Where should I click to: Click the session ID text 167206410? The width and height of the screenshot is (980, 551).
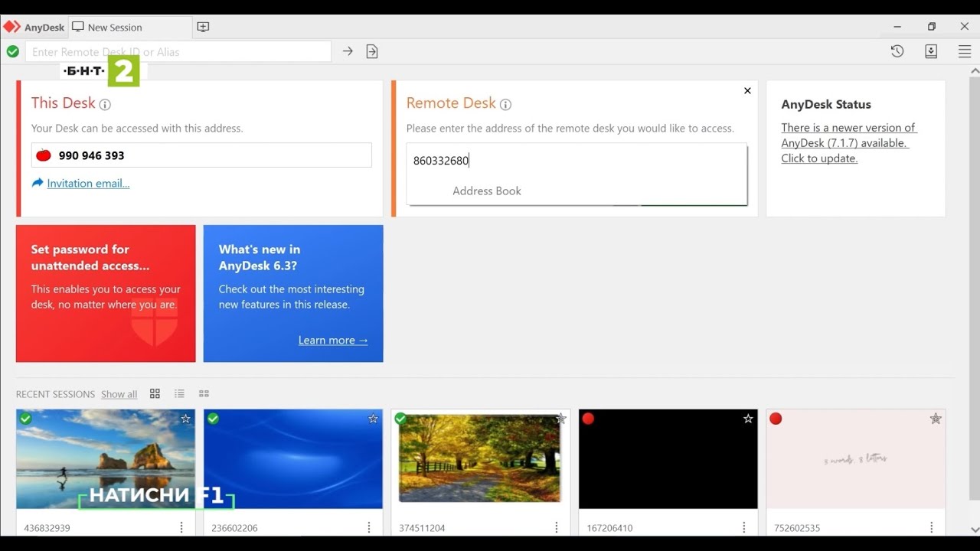click(x=609, y=528)
